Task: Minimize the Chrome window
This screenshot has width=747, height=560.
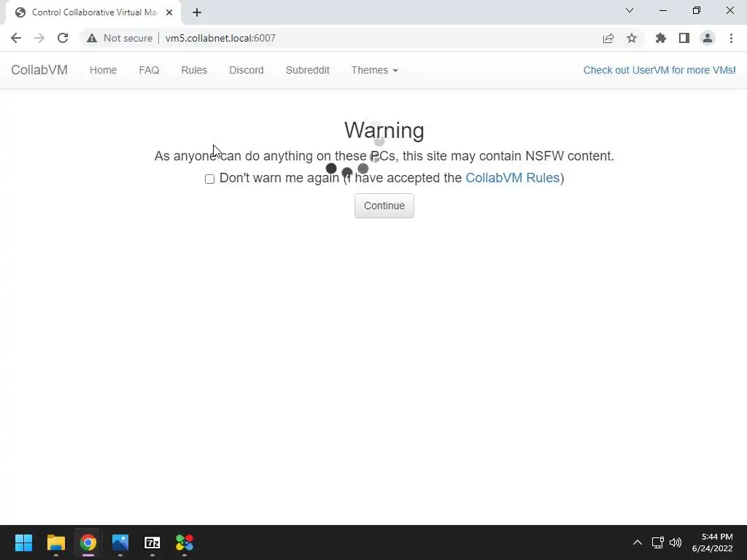Action: coord(662,10)
